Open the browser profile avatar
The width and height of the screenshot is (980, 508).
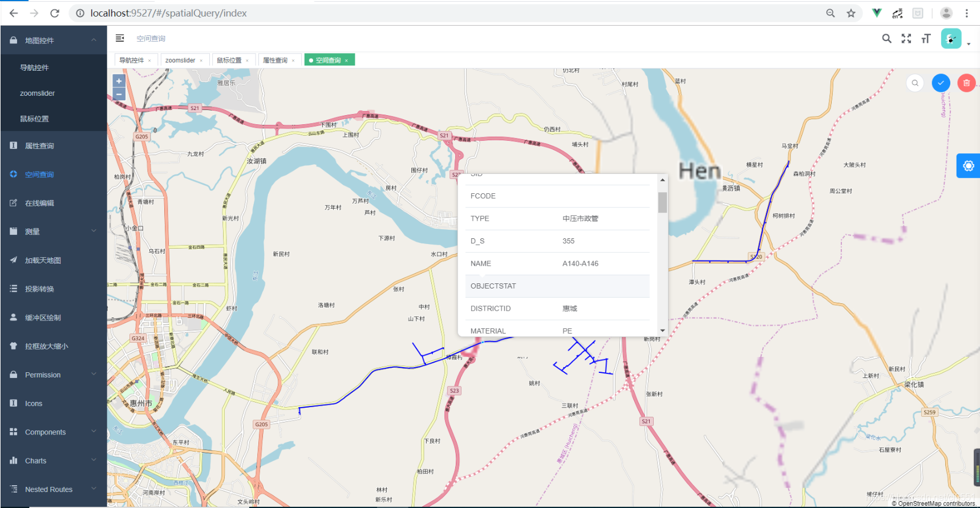(x=946, y=13)
